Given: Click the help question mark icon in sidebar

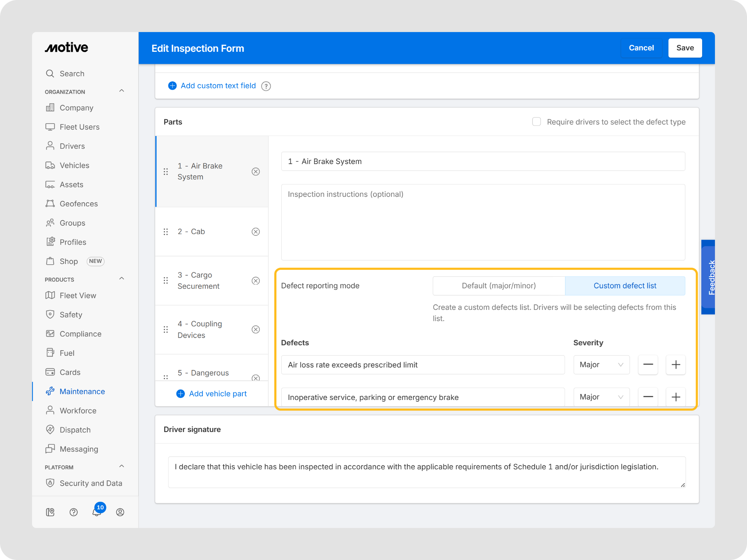Looking at the screenshot, I should 73,512.
